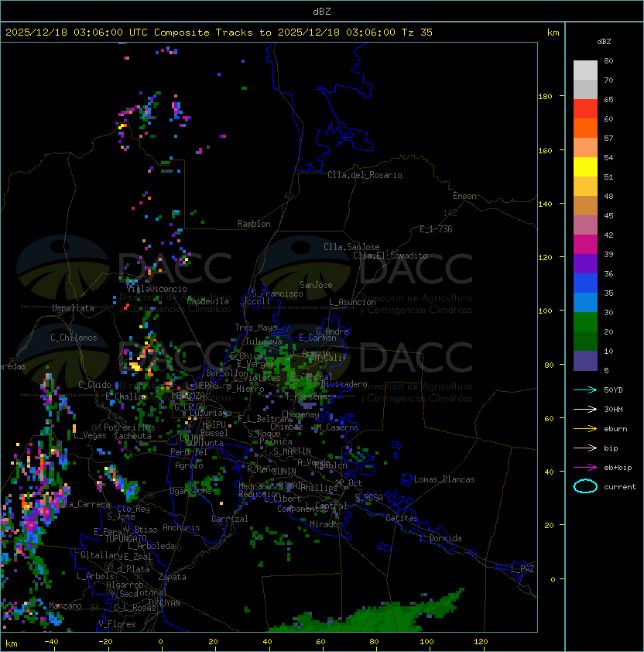This screenshot has width=644, height=652.
Task: Click the '30HM' legend label
Action: (613, 409)
